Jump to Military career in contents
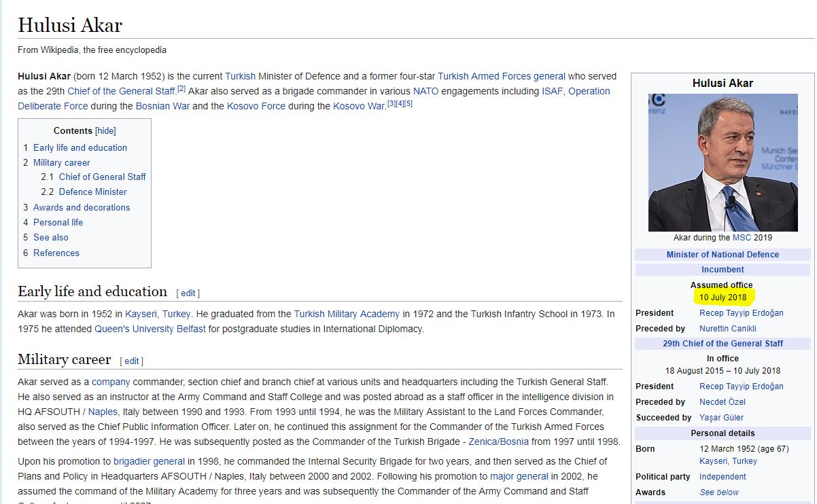Viewport: 817px width, 504px height. [x=61, y=162]
